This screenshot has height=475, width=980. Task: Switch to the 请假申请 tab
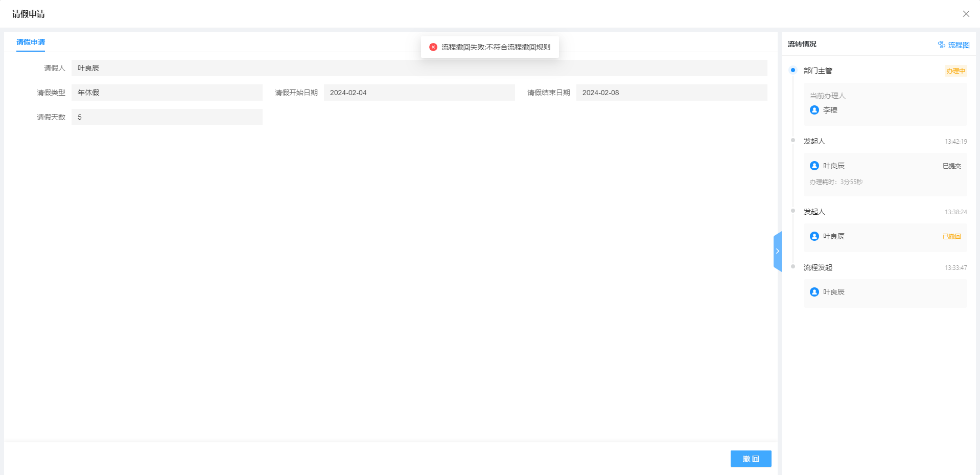(x=31, y=42)
